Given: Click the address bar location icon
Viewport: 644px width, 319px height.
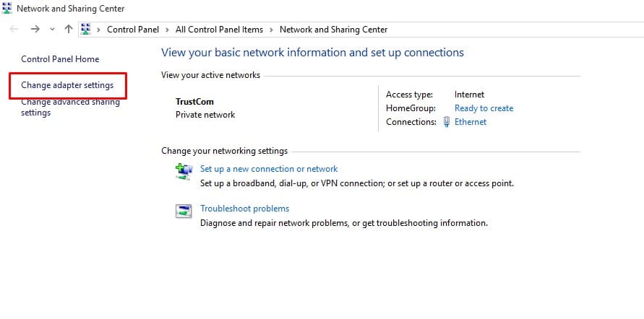Looking at the screenshot, I should (86, 30).
